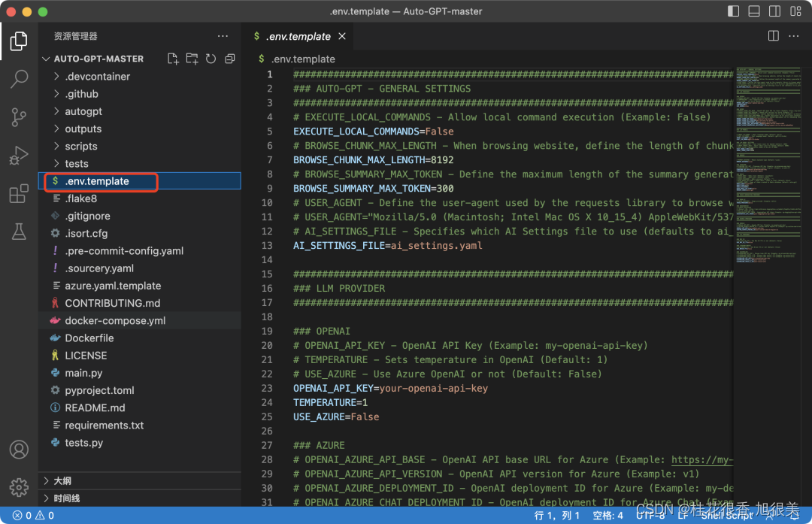812x524 pixels.
Task: Place cursor on OPENAI_API_KEY=your-openai-api-key line
Action: pos(390,389)
